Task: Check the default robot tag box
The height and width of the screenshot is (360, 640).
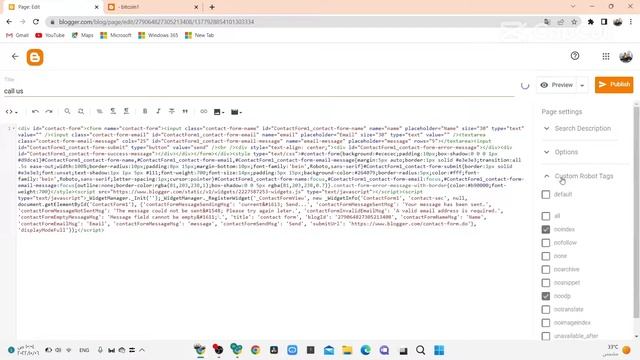Action: (x=546, y=194)
